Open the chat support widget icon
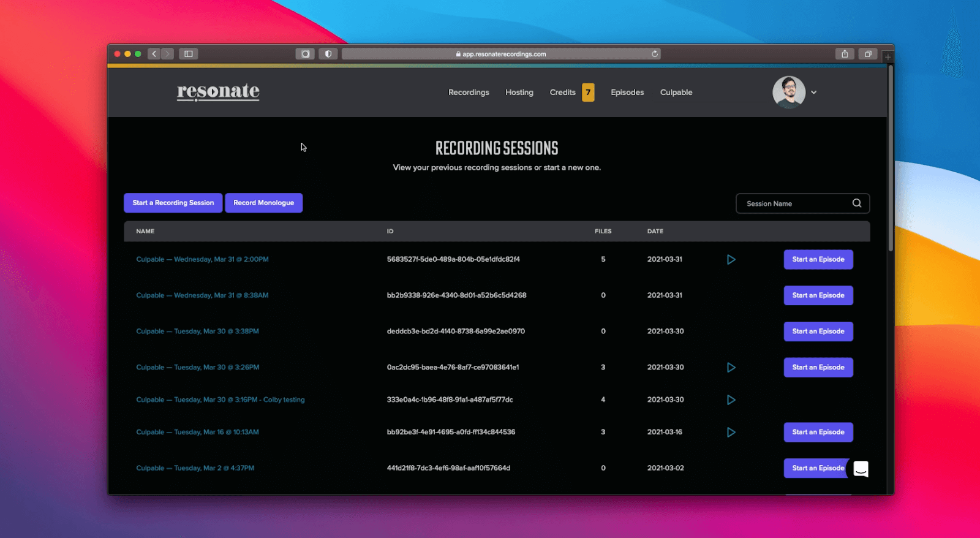The width and height of the screenshot is (980, 538). coord(861,469)
